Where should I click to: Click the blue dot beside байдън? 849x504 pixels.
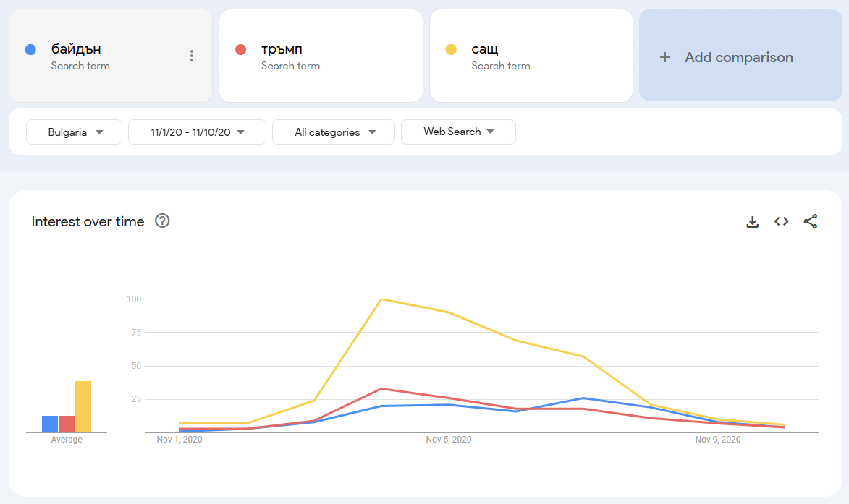[x=30, y=50]
